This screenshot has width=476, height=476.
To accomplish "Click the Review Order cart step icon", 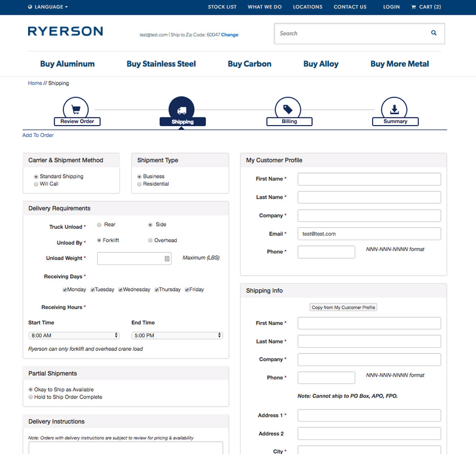I will coord(76,109).
